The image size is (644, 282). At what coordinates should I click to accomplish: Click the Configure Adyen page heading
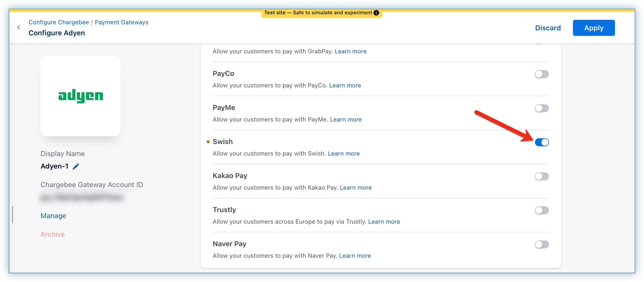click(x=57, y=33)
